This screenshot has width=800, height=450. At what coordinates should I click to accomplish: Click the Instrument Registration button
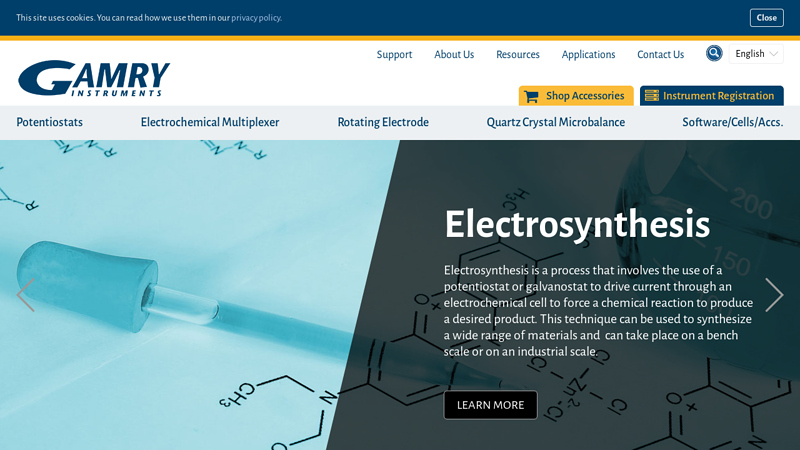click(x=712, y=96)
